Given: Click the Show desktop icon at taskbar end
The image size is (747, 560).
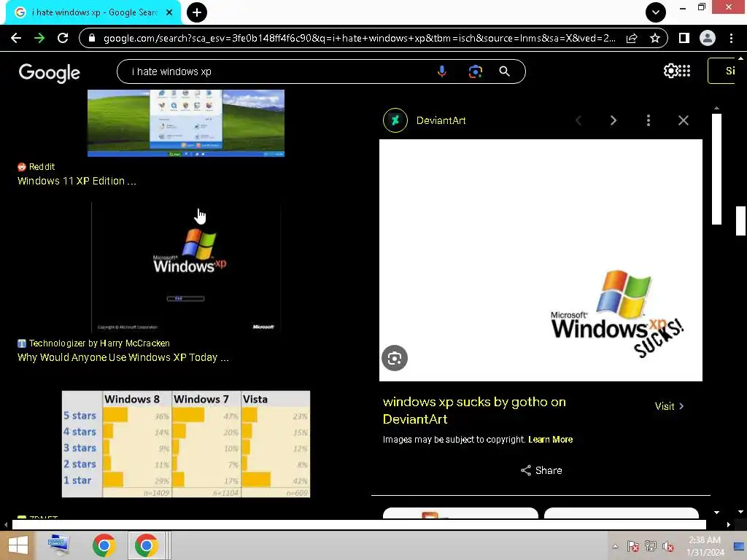Looking at the screenshot, I should pos(739,546).
